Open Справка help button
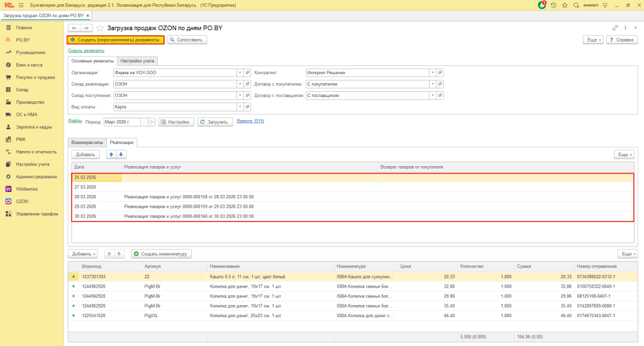This screenshot has width=644, height=346. pyautogui.click(x=622, y=40)
